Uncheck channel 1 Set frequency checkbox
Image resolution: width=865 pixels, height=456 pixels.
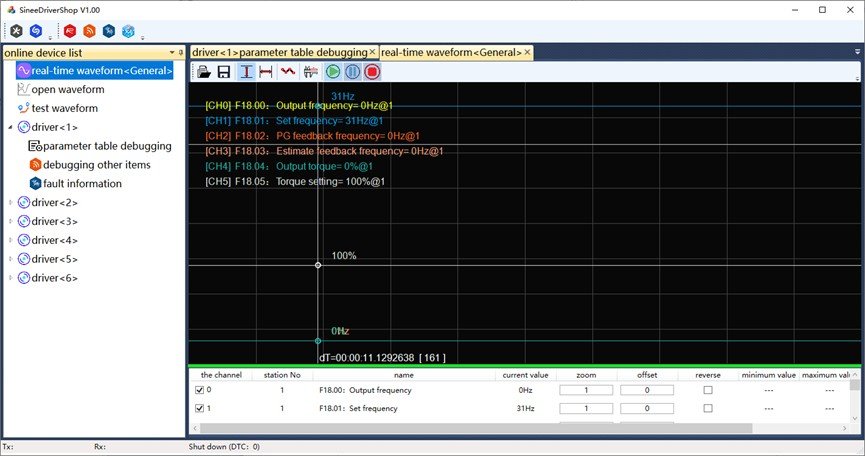pyautogui.click(x=200, y=408)
